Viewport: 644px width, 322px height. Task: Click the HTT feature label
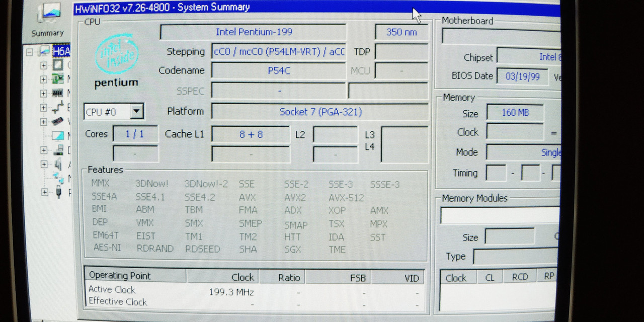coord(292,236)
